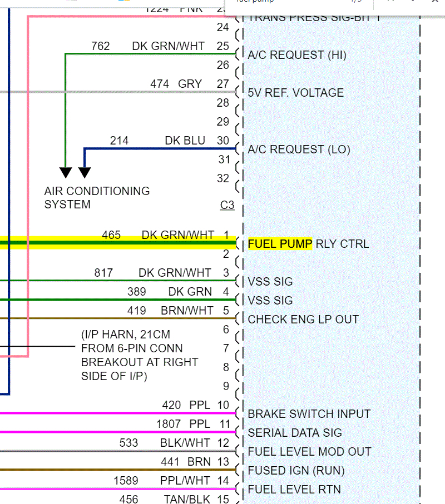Click pin number "14" beside PPL/WHT

point(223,481)
